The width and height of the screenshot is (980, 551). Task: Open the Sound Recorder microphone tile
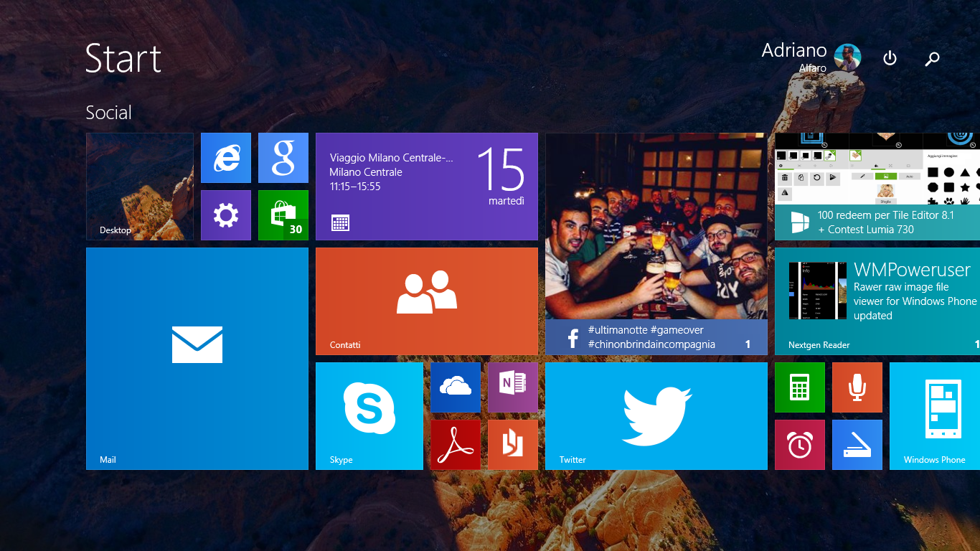(x=857, y=387)
